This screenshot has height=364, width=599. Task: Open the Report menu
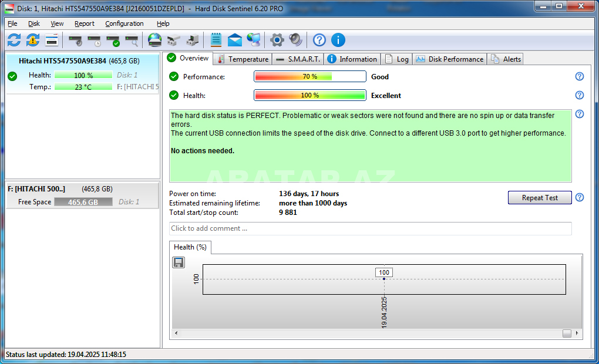click(x=85, y=23)
